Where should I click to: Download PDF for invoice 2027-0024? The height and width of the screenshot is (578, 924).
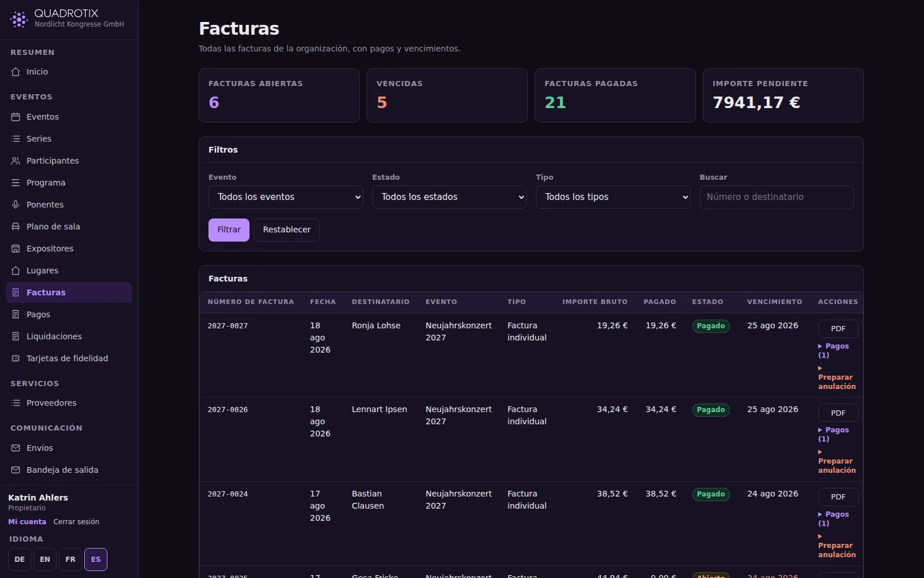tap(838, 497)
